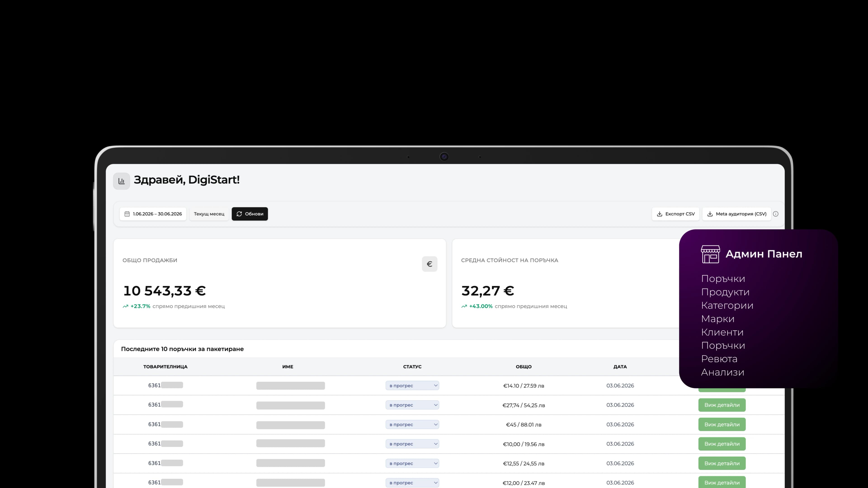
Task: Click the calendar icon in date range
Action: pos(127,214)
